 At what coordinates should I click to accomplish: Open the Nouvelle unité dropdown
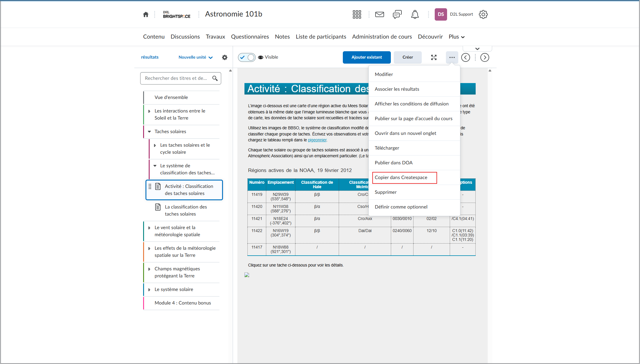[196, 57]
